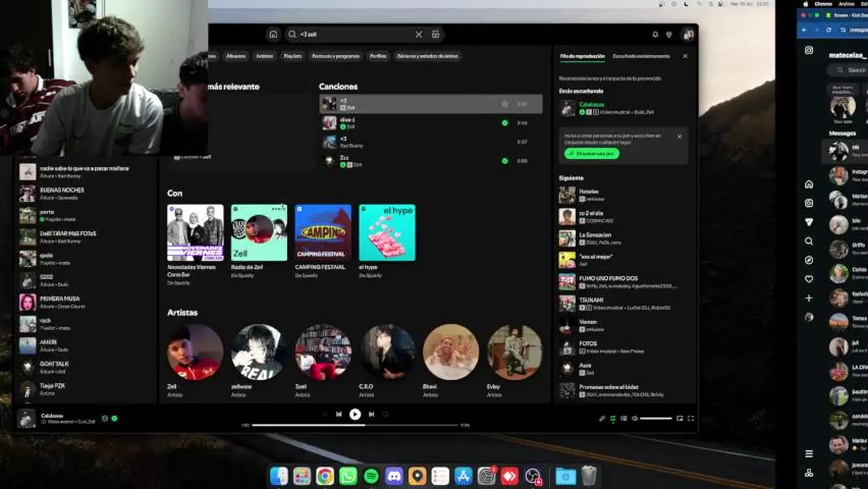Toggle the saved checkmark on song 'Zzz'
Screen dimensions: 868x489
(x=505, y=161)
